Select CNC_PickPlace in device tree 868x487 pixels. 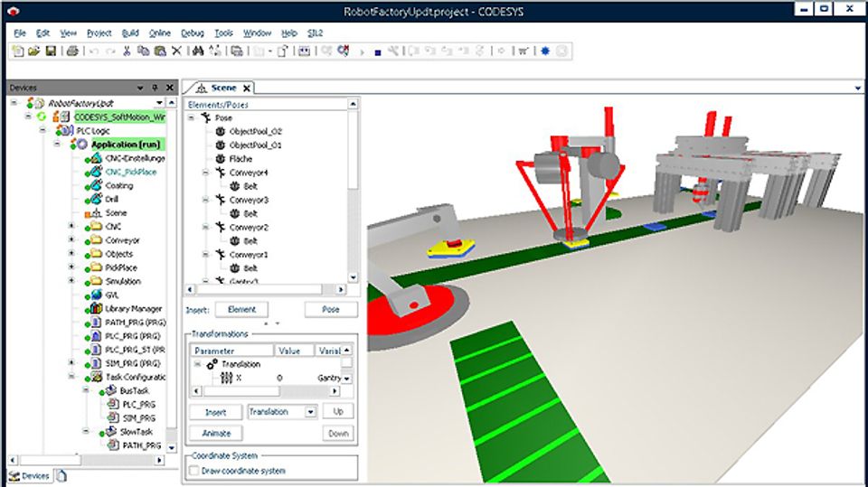click(x=130, y=172)
